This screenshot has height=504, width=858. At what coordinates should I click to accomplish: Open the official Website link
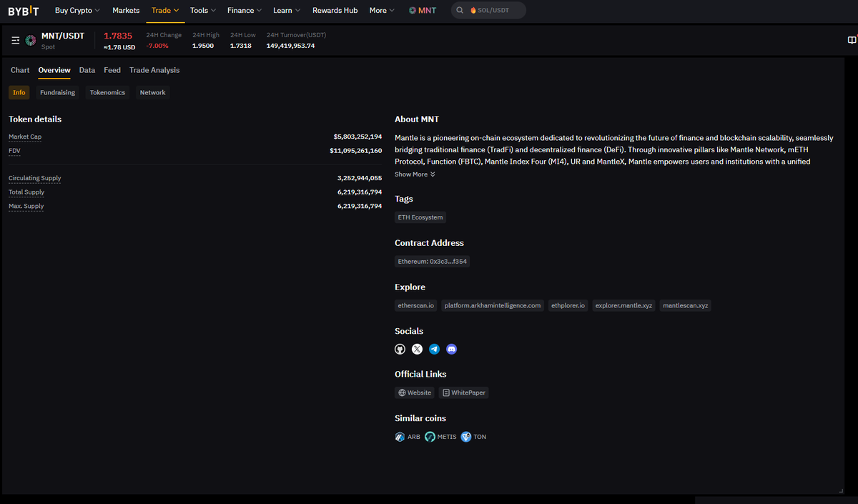coord(415,392)
